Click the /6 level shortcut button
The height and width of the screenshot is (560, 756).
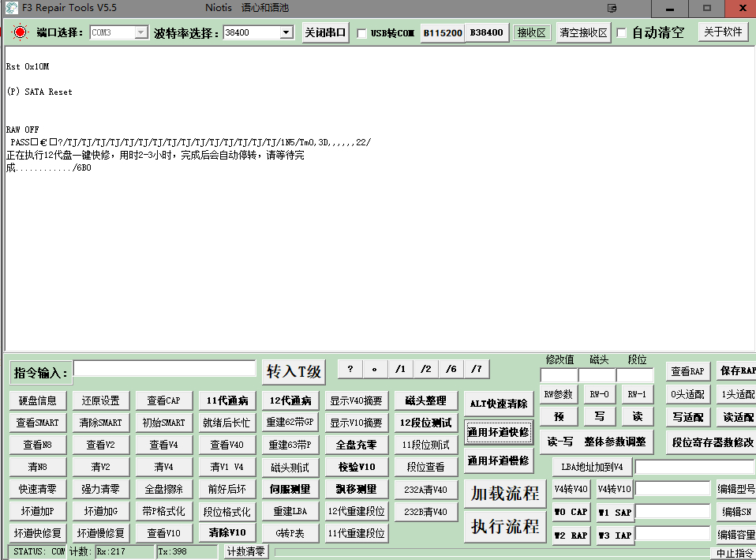(x=451, y=370)
